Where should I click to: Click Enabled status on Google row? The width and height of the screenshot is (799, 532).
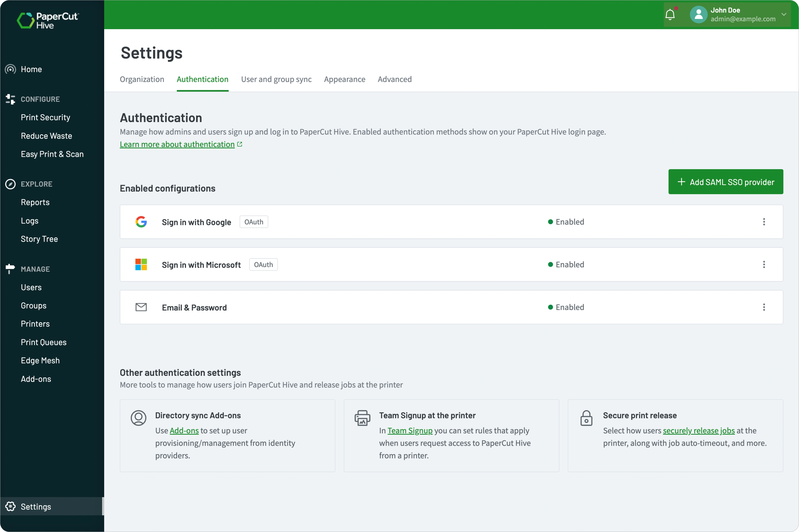pos(566,222)
